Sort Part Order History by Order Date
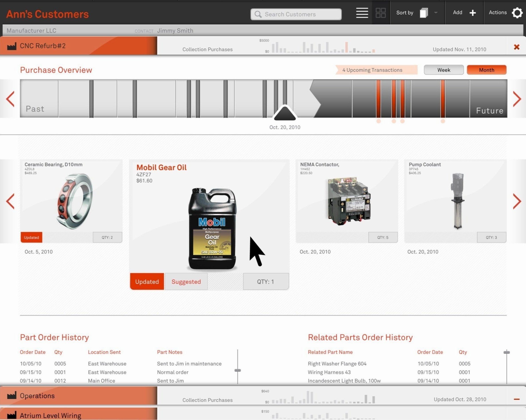This screenshot has width=526, height=420. 33,352
